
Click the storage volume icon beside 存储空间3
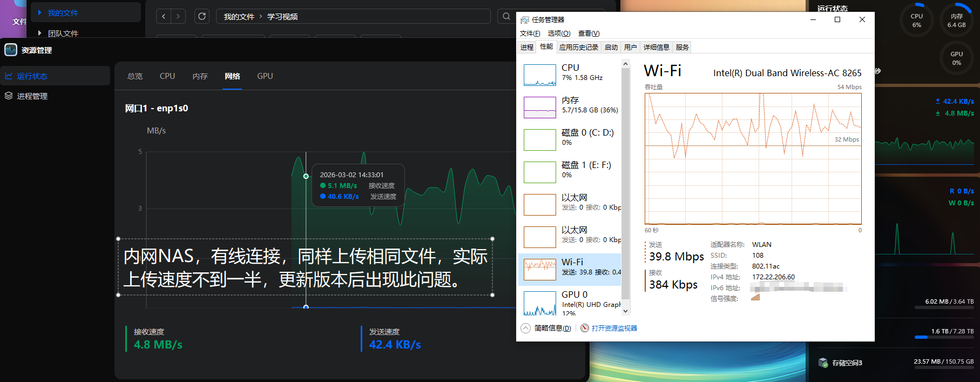click(823, 363)
